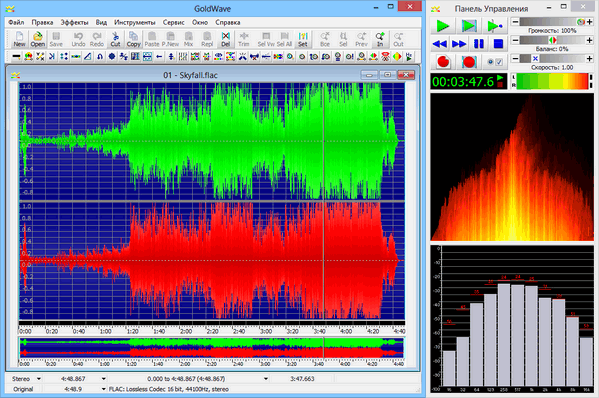Click the 00:03:47.6 time display
Viewport: 599px width, 398px height.
click(x=469, y=82)
